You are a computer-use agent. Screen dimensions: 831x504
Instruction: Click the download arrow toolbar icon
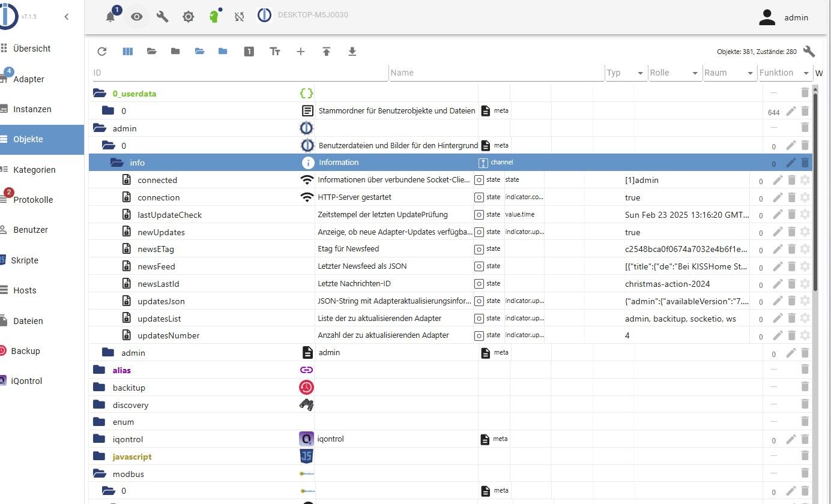point(352,52)
